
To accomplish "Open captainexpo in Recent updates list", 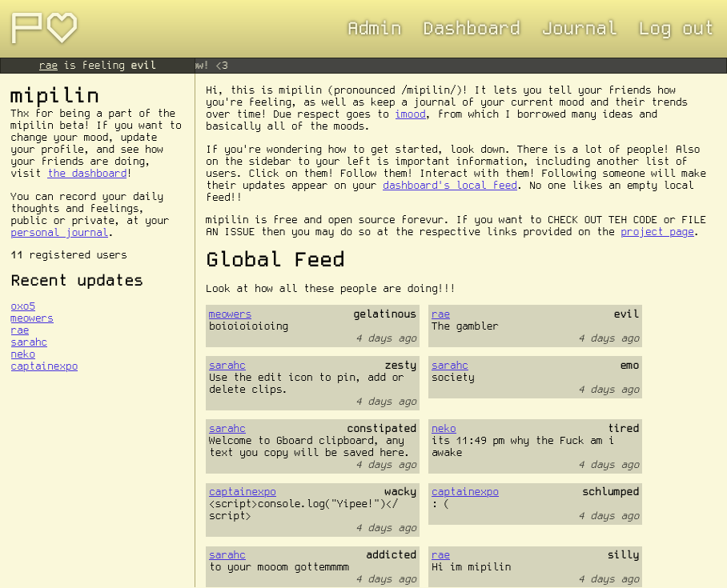I will [44, 366].
